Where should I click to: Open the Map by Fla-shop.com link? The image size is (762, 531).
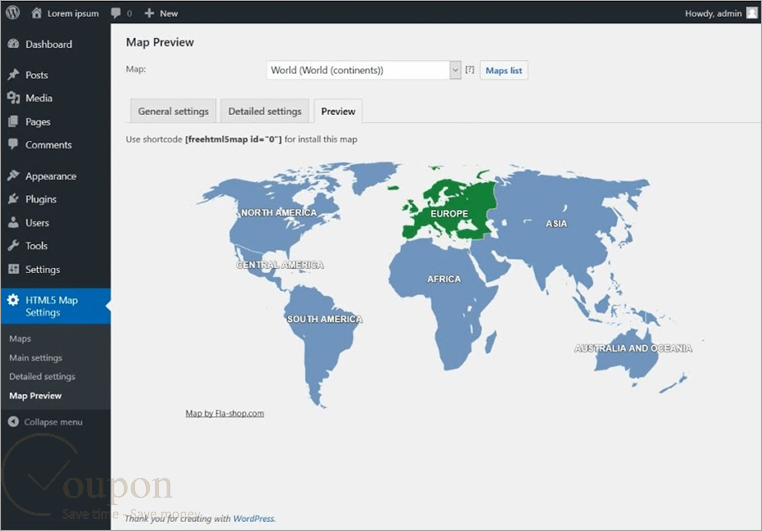tap(225, 413)
